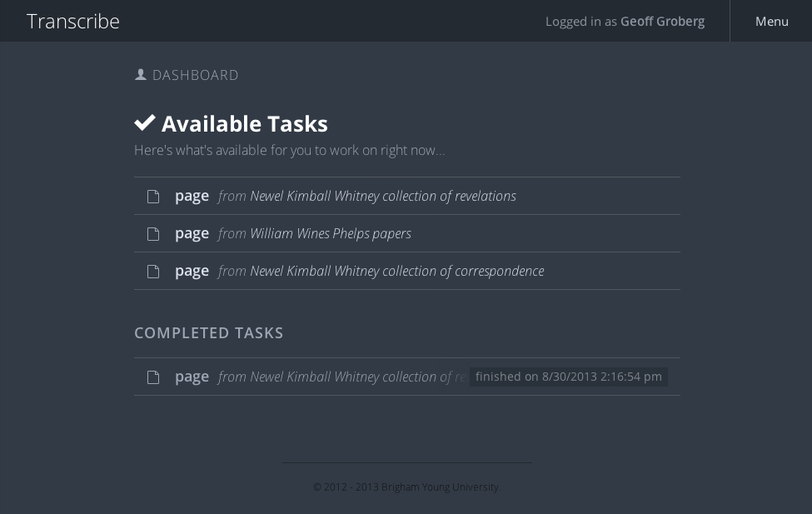Click the Brigham Young University copyright text

[407, 487]
